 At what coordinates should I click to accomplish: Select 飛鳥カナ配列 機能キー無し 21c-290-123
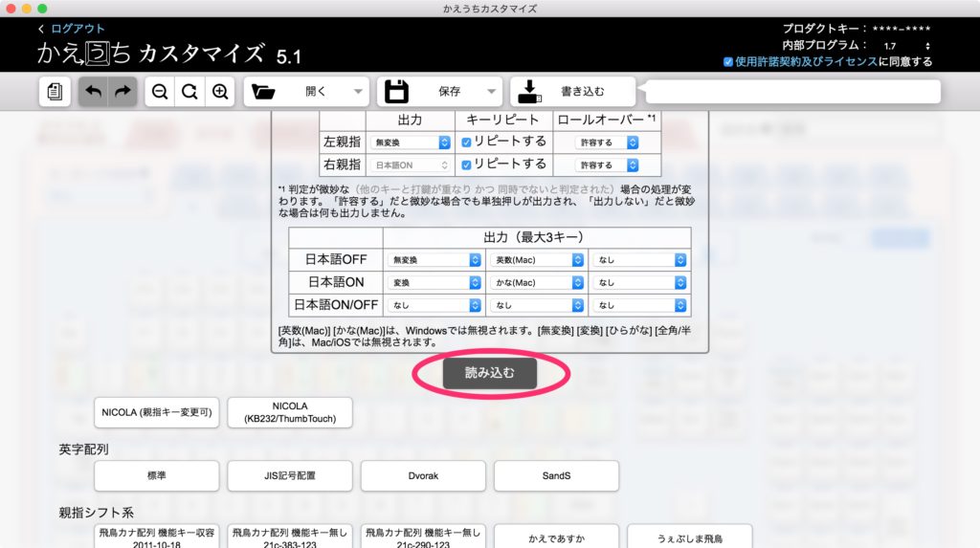tap(423, 537)
